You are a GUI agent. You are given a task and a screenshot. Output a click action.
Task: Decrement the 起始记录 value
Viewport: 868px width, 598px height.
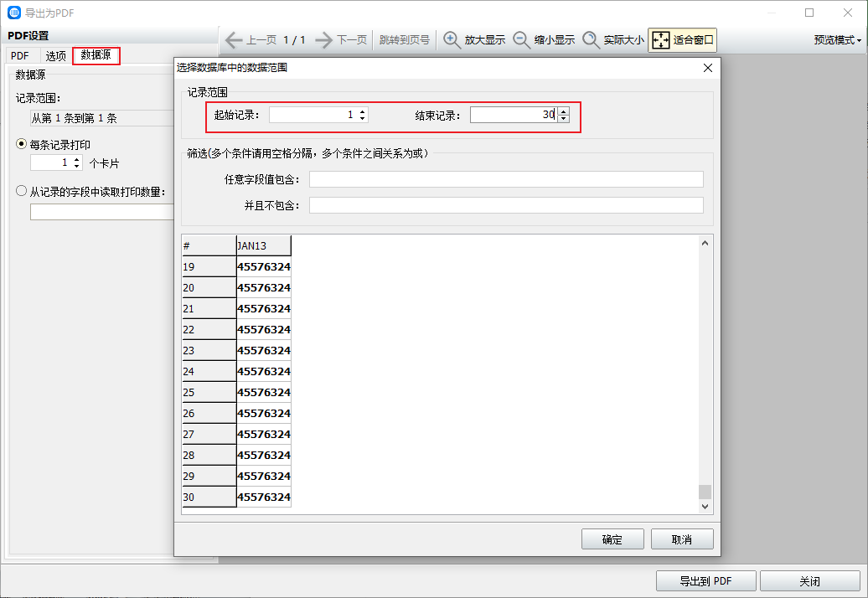point(363,118)
